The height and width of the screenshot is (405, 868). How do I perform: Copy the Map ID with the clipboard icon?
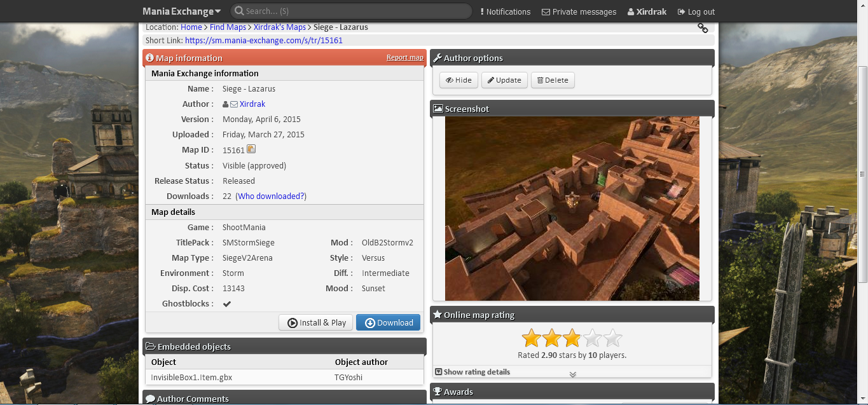[x=251, y=149]
